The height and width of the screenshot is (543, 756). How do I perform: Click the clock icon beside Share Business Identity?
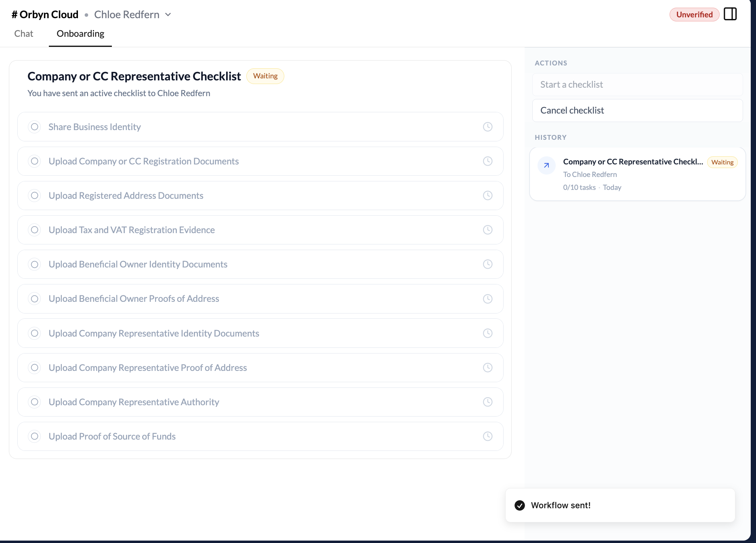487,126
